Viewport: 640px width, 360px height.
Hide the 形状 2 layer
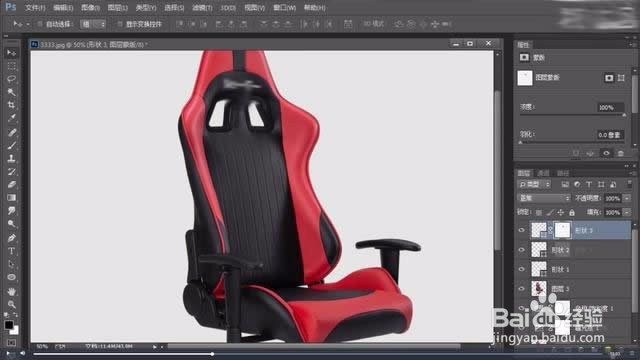[x=521, y=250]
